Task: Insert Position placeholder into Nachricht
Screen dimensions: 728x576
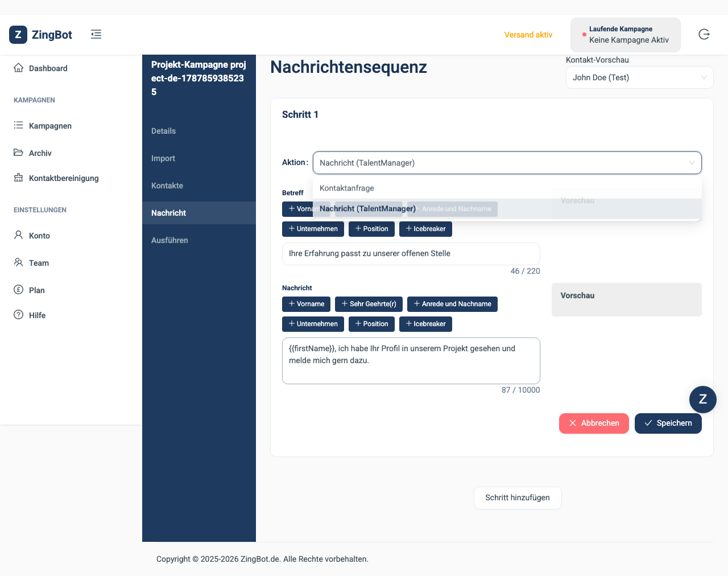Action: [371, 324]
